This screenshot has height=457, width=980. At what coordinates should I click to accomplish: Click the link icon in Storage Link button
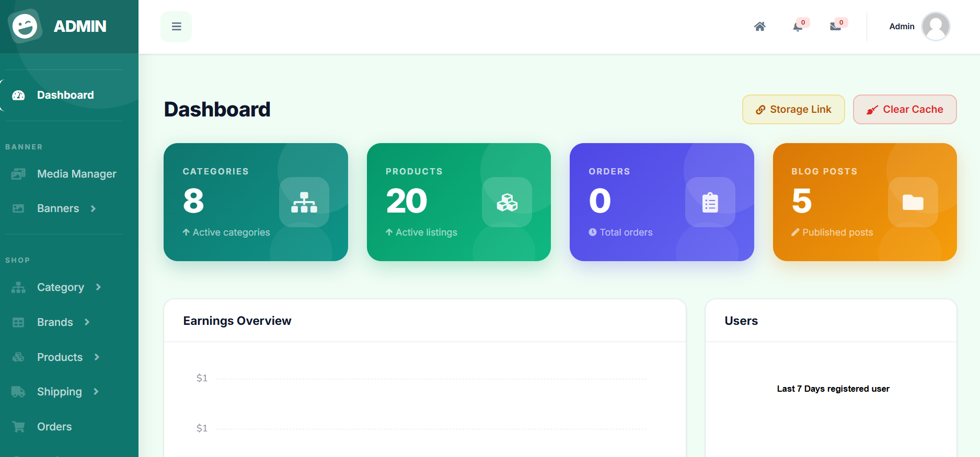[x=760, y=110]
